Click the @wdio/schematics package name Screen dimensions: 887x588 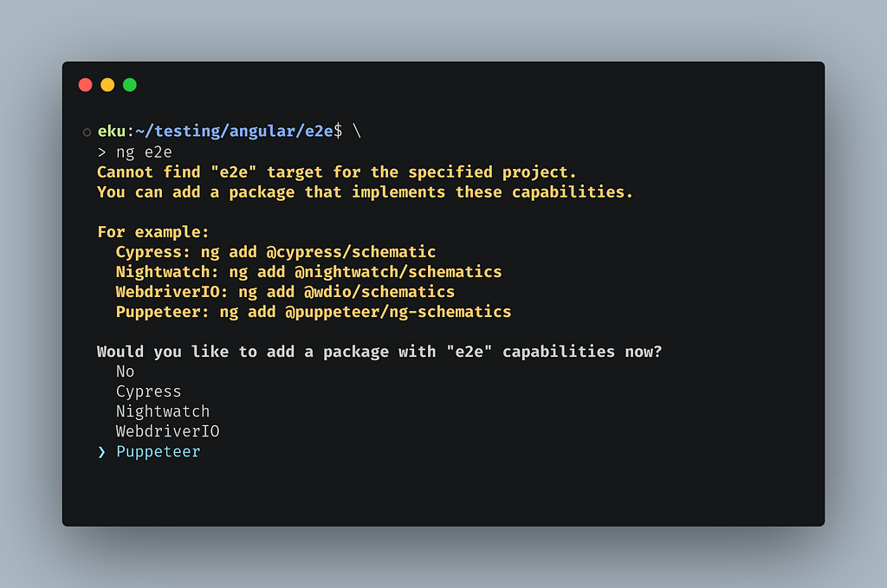pos(379,292)
